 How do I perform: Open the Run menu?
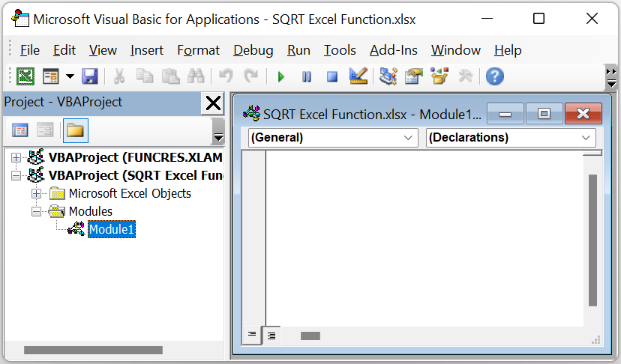coord(298,50)
